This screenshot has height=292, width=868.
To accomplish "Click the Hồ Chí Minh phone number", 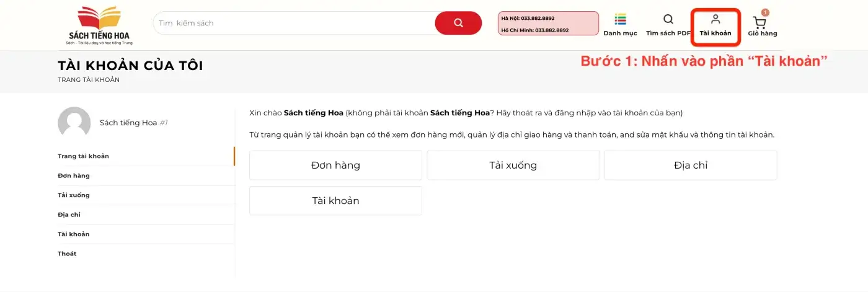I will coord(543,30).
